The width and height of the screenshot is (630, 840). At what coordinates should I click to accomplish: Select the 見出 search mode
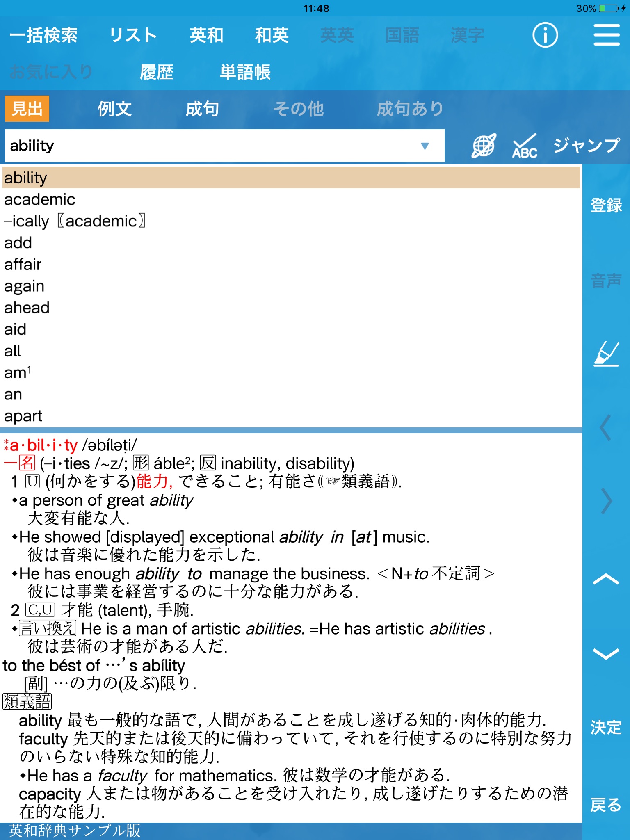coord(27,109)
